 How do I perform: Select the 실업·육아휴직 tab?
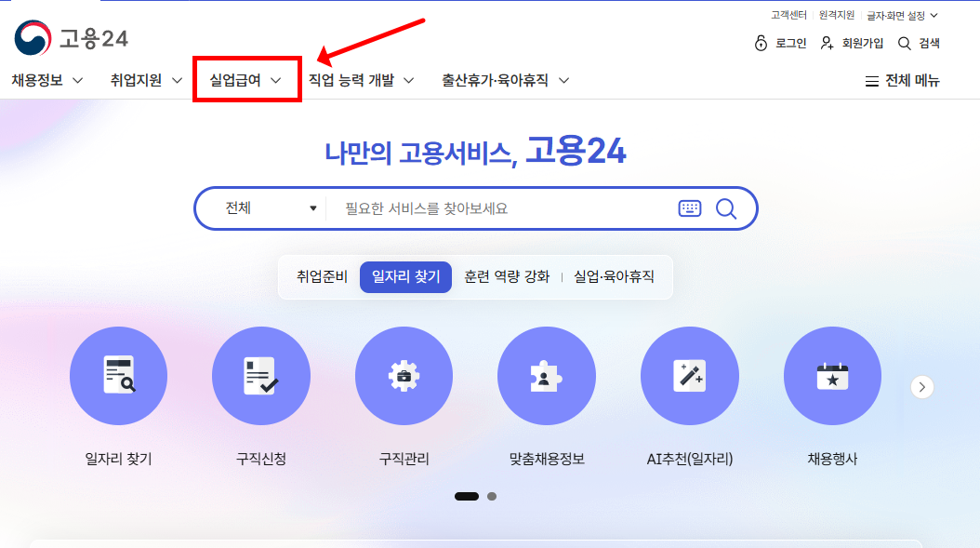point(614,276)
